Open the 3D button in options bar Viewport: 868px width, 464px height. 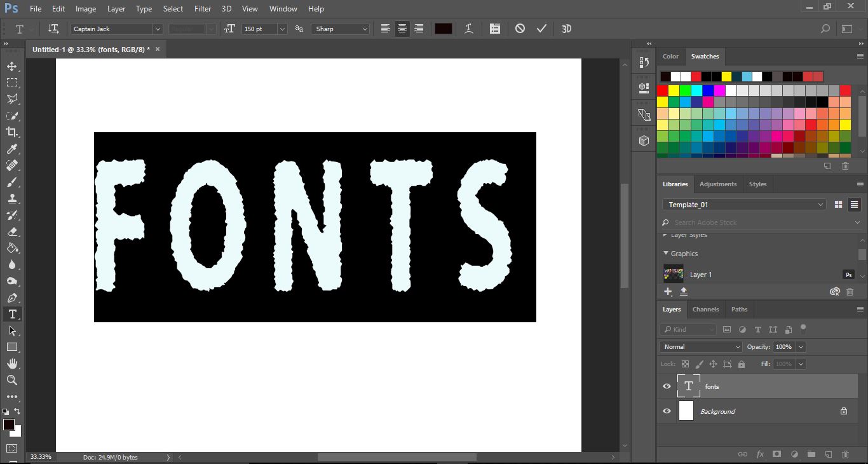click(x=566, y=29)
